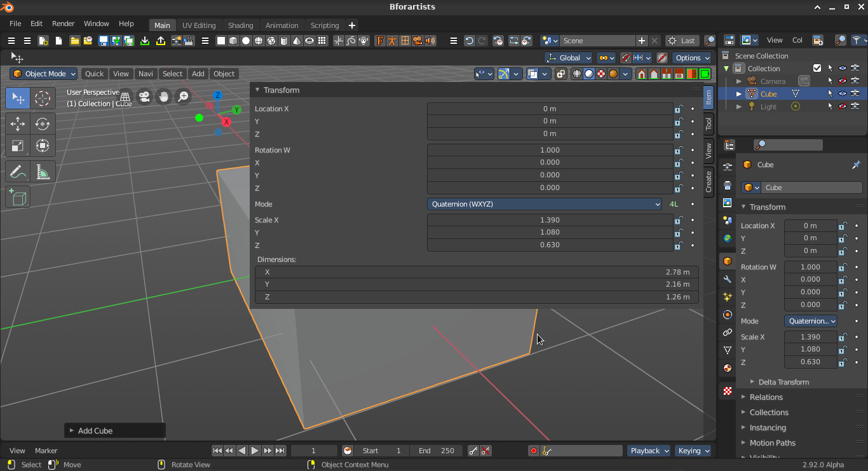
Task: Select the Move tool in the viewport toolbar
Action: click(18, 123)
